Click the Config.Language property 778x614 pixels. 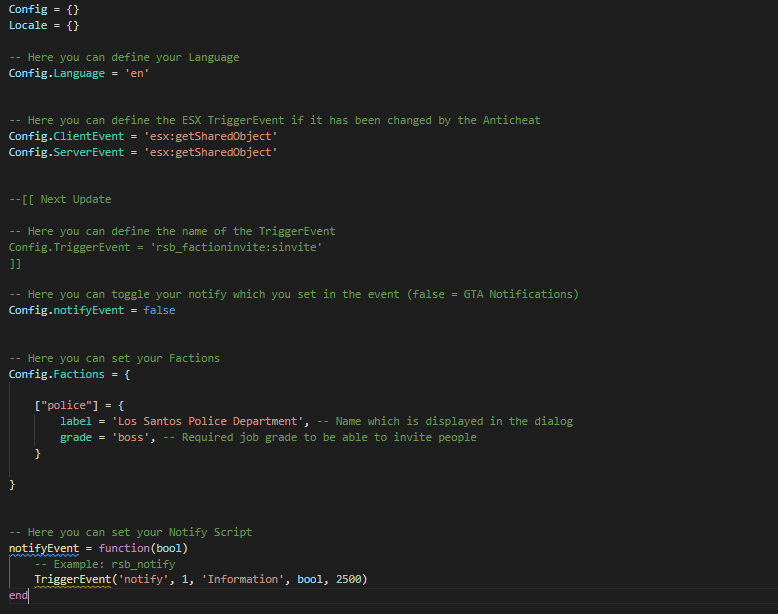click(x=57, y=73)
